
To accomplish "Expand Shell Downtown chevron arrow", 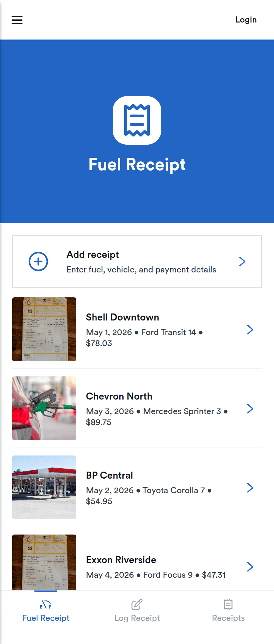I will 250,330.
